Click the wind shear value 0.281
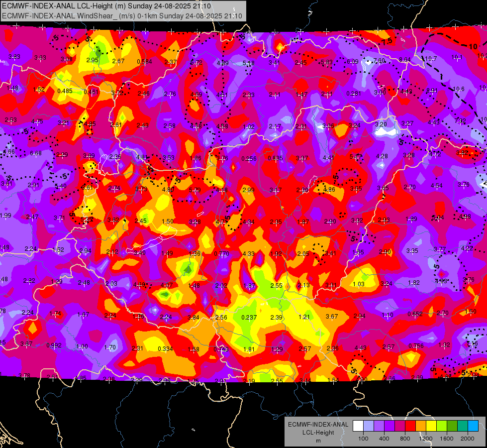The image size is (487, 448). coord(354,93)
